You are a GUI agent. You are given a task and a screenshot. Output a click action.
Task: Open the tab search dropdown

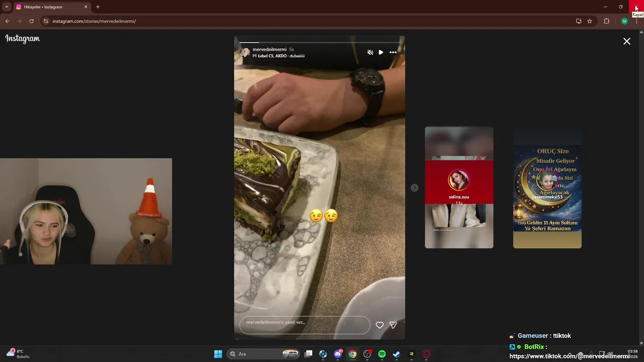point(7,7)
